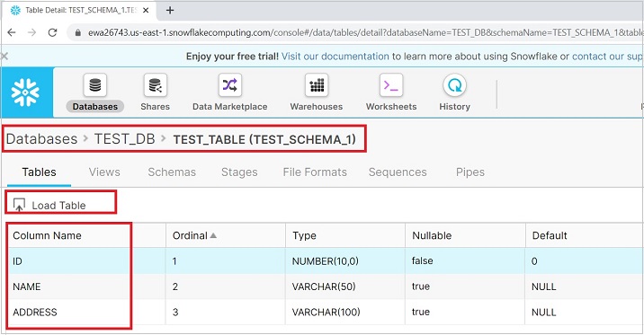Open a new browser tab

point(170,10)
